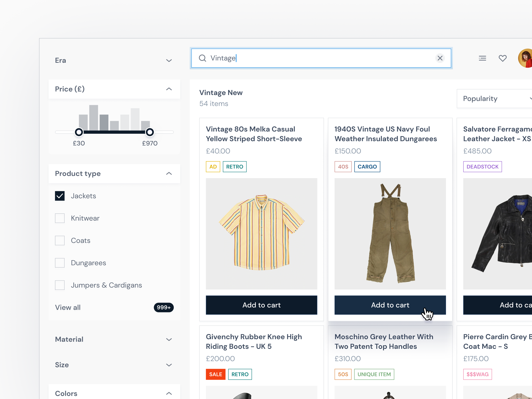Open 1940S Vintage US Navy Dungarees title
532x399 pixels.
386,134
